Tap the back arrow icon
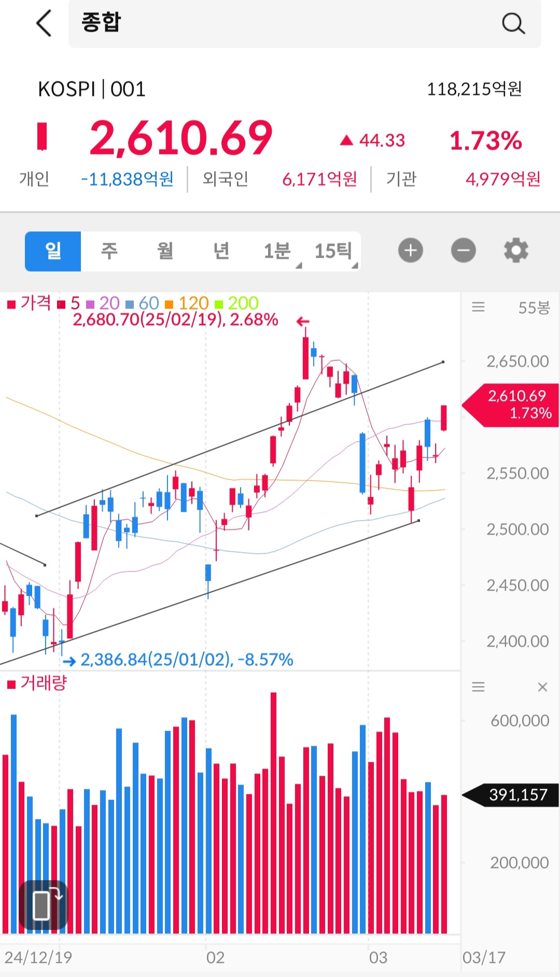 pyautogui.click(x=44, y=24)
